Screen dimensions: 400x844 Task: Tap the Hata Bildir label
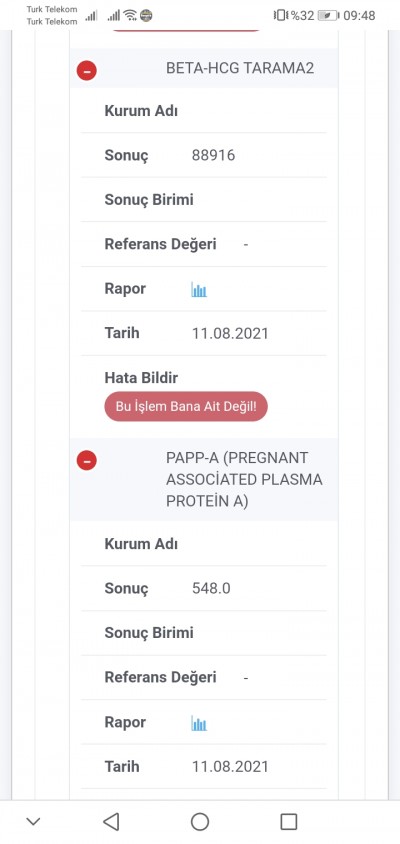pos(141,378)
